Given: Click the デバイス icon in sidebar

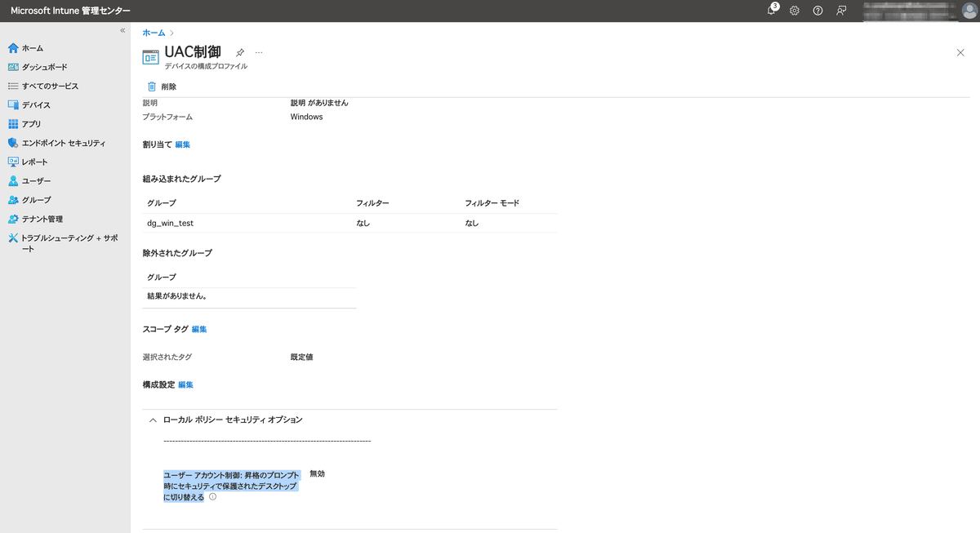Looking at the screenshot, I should pyautogui.click(x=12, y=105).
